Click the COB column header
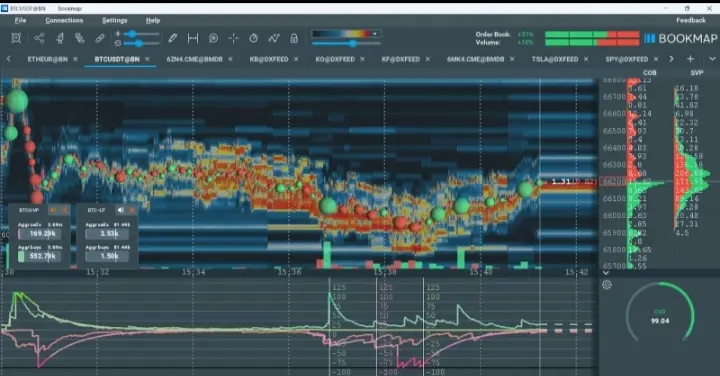Viewport: 720px width, 376px height. point(649,73)
